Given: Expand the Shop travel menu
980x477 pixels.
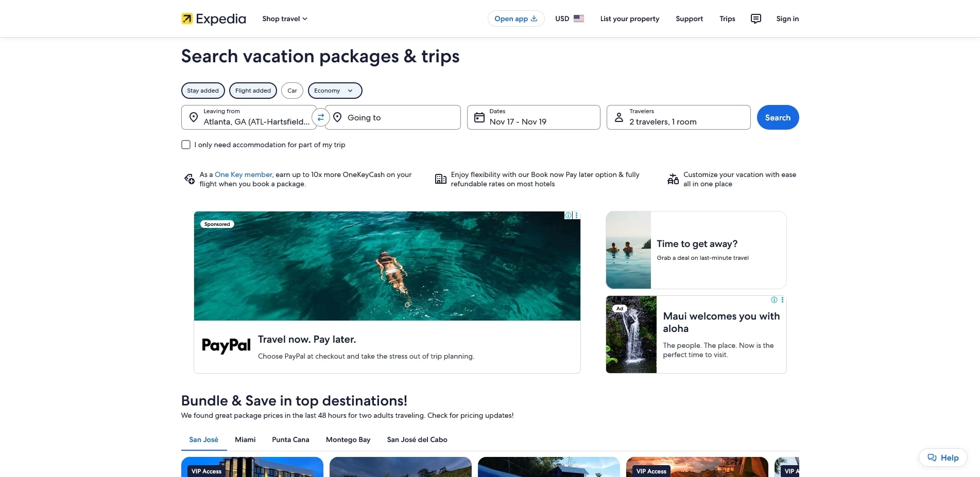Looking at the screenshot, I should [x=284, y=19].
